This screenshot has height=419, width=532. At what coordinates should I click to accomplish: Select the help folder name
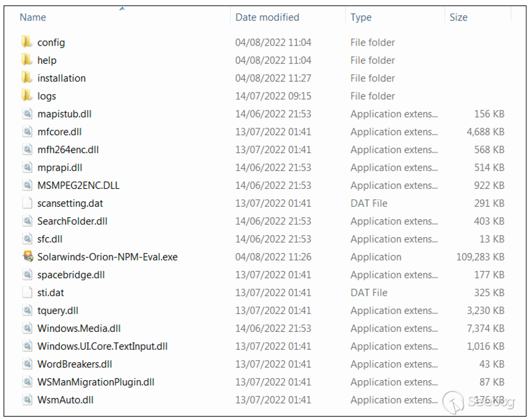coord(47,60)
